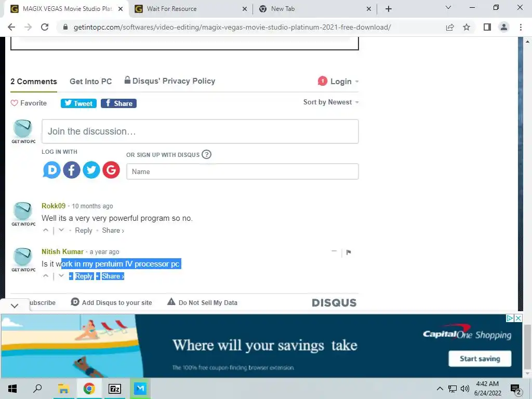This screenshot has width=532, height=399.
Task: Open Disqus' Privacy Policy link
Action: (170, 81)
